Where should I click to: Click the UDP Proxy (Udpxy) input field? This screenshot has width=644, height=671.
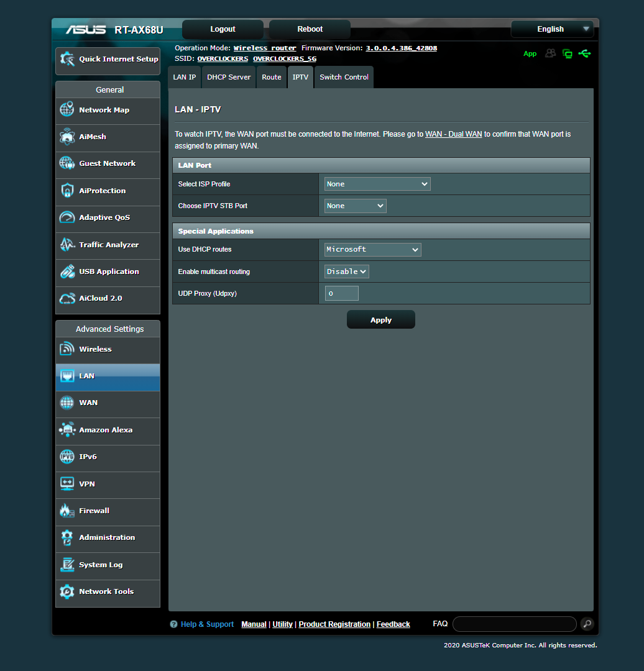click(342, 293)
